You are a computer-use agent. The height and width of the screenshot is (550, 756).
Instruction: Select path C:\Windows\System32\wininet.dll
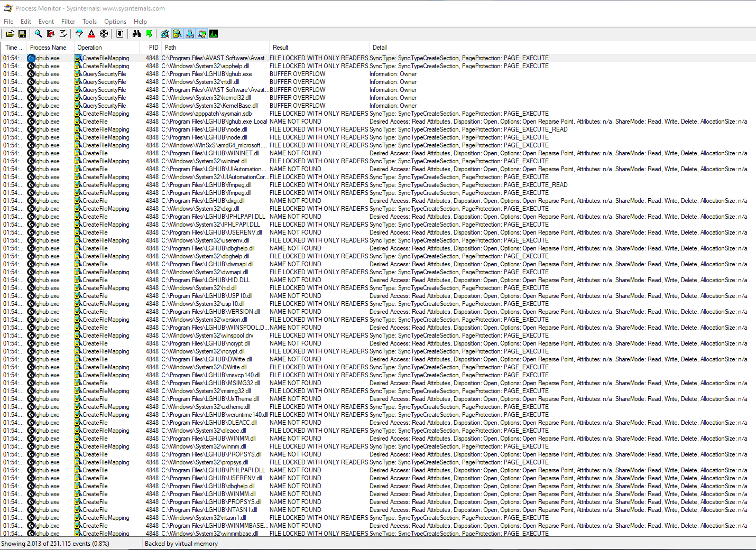coord(204,161)
